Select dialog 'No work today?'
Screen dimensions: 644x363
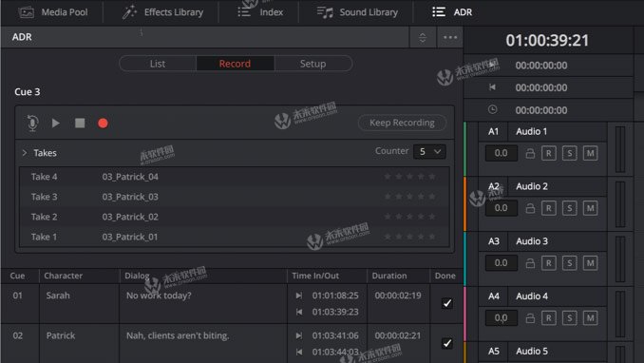159,296
